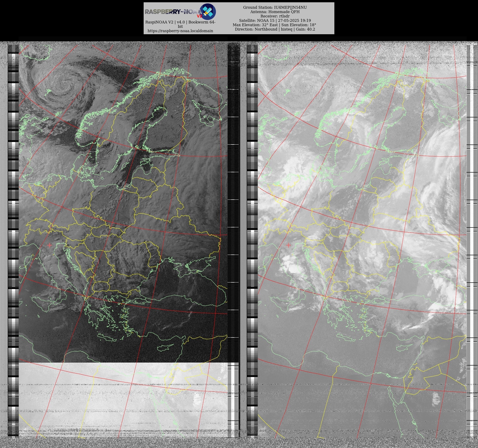Open the https://raspberry-noaa.localdomain link

[180, 31]
